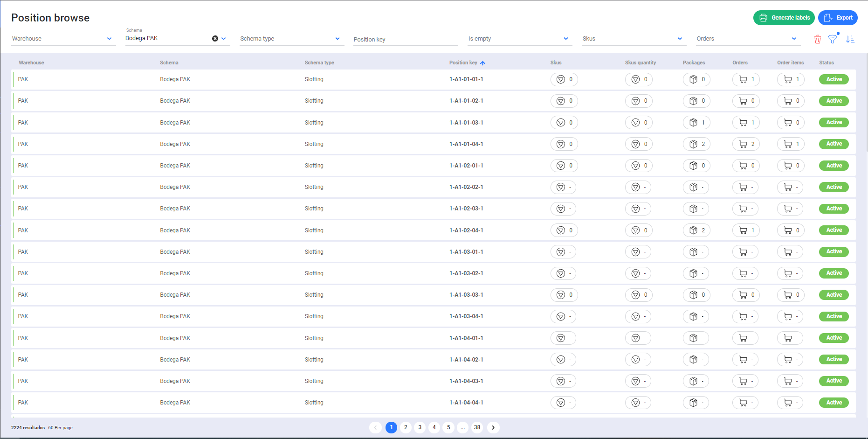The image size is (868, 439).
Task: Click Packages box badge for 1-A1-01-04-1
Action: [696, 144]
